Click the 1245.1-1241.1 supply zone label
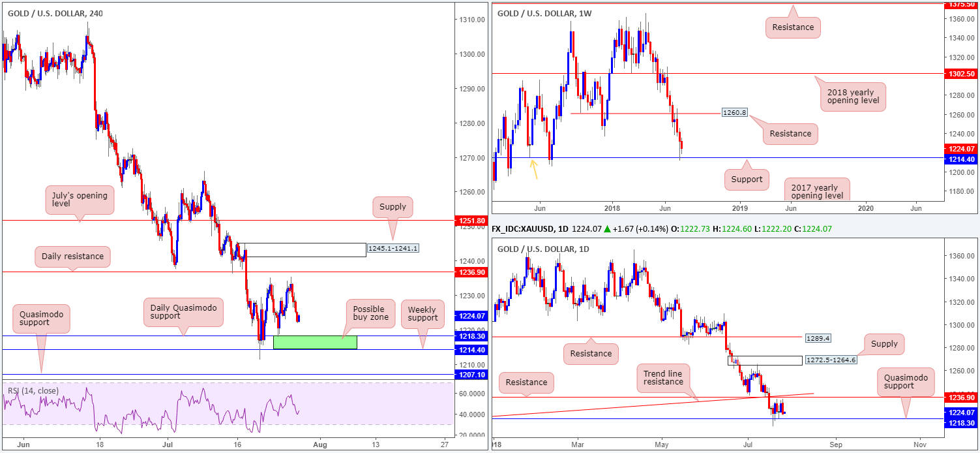This screenshot has width=980, height=453. pyautogui.click(x=392, y=248)
